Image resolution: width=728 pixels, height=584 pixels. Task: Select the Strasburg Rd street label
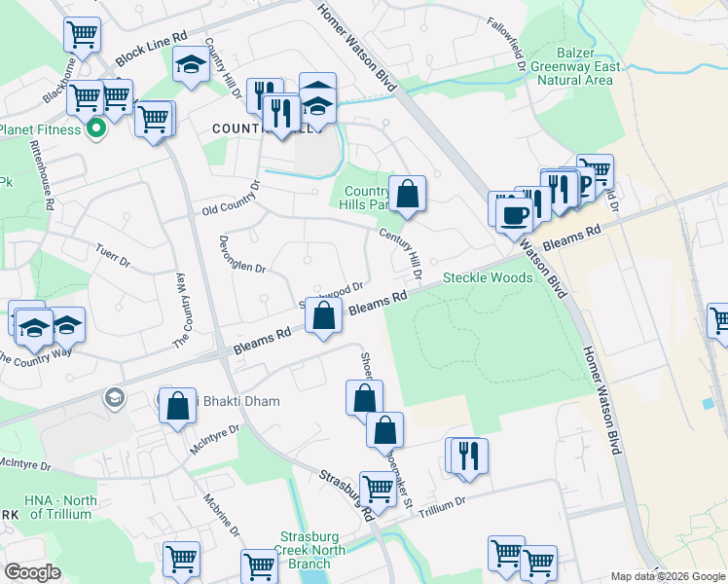[347, 495]
